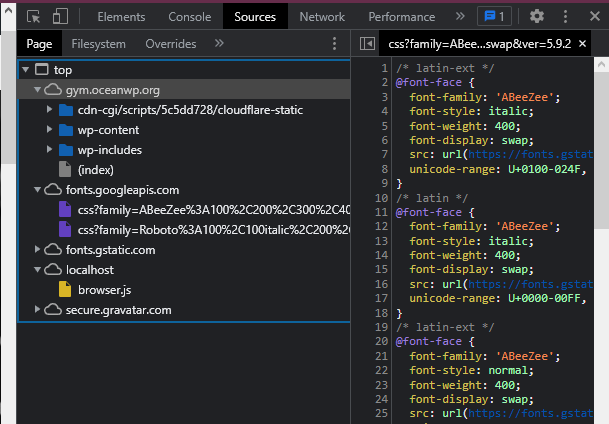Select the localhost domain label

[x=90, y=270]
